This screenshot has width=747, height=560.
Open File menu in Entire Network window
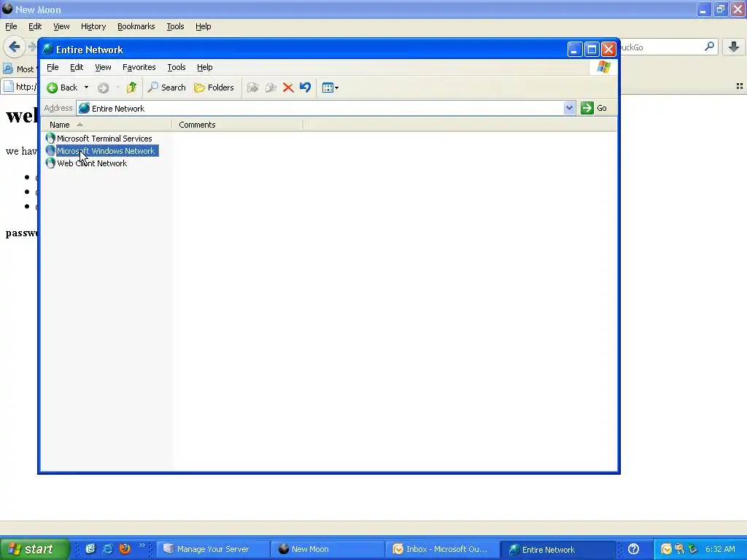coord(53,67)
